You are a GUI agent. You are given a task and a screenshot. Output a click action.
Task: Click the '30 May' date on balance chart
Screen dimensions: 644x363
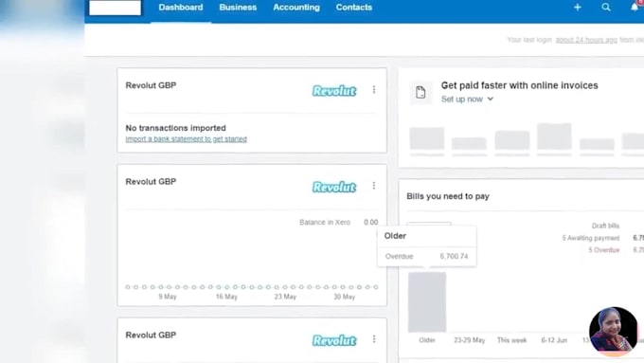344,297
